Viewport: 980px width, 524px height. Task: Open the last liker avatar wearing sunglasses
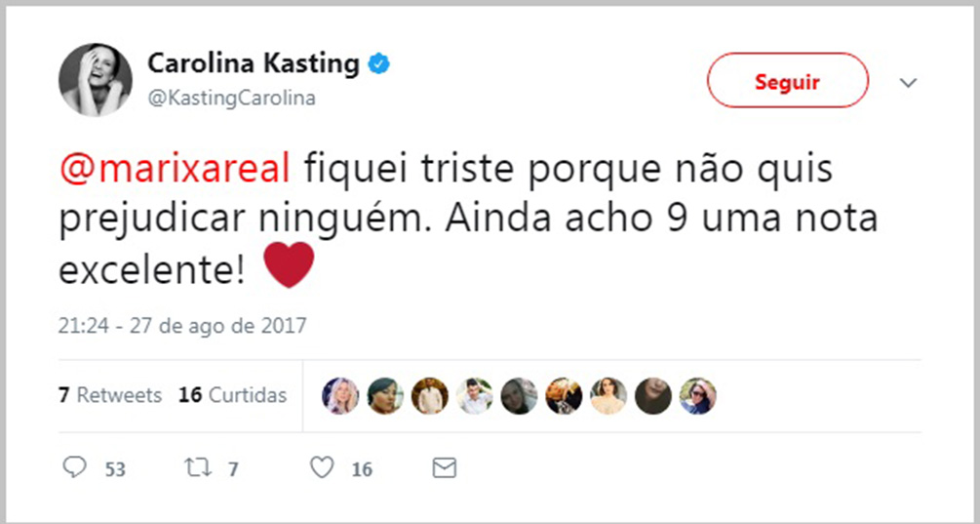tap(698, 395)
